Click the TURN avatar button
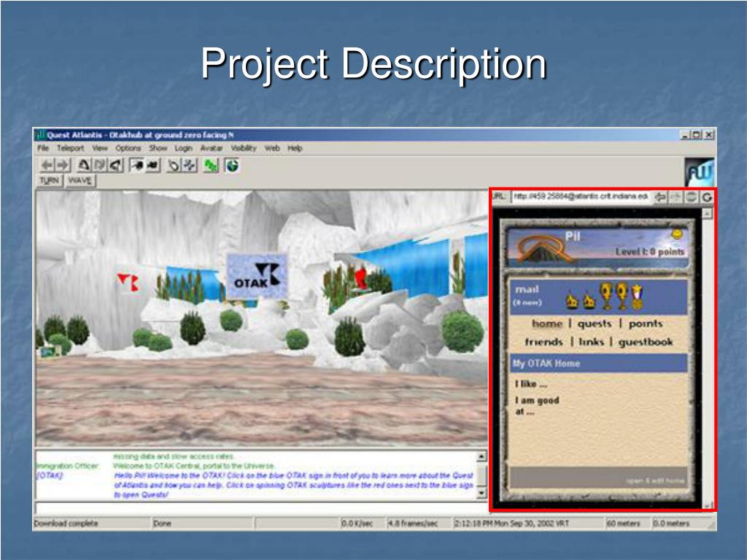Viewport: 747px width, 560px height. point(50,181)
